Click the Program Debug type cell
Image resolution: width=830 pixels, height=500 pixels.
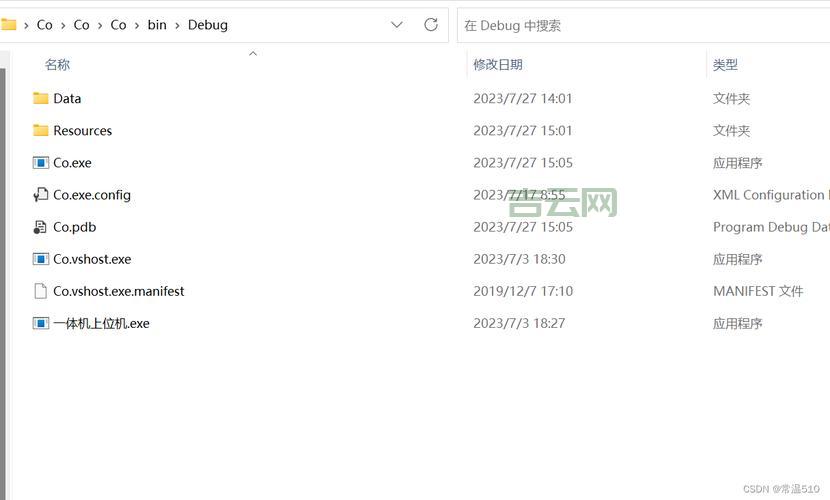point(771,227)
